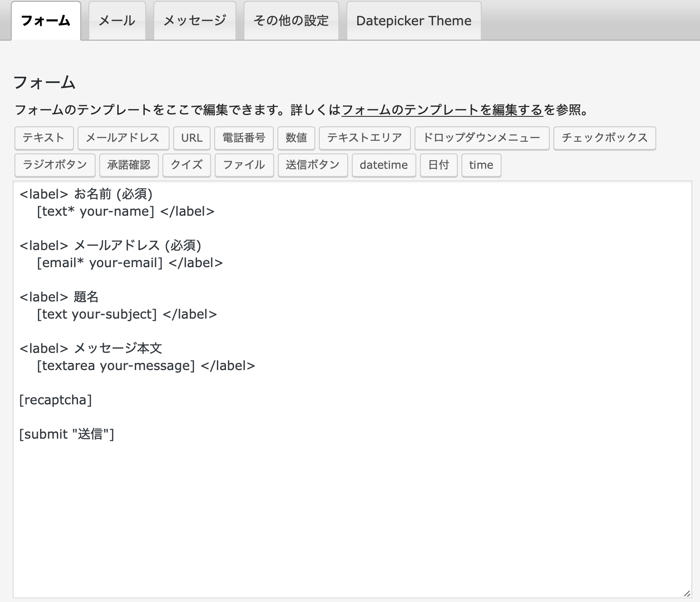The height and width of the screenshot is (602, 700).
Task: Add a ファイル upload tag
Action: coord(244,165)
